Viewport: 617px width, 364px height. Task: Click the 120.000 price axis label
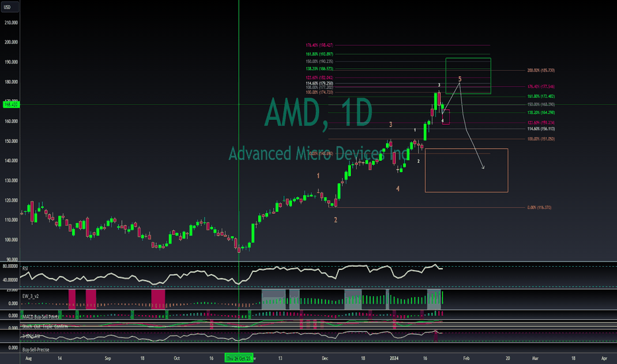(11, 201)
